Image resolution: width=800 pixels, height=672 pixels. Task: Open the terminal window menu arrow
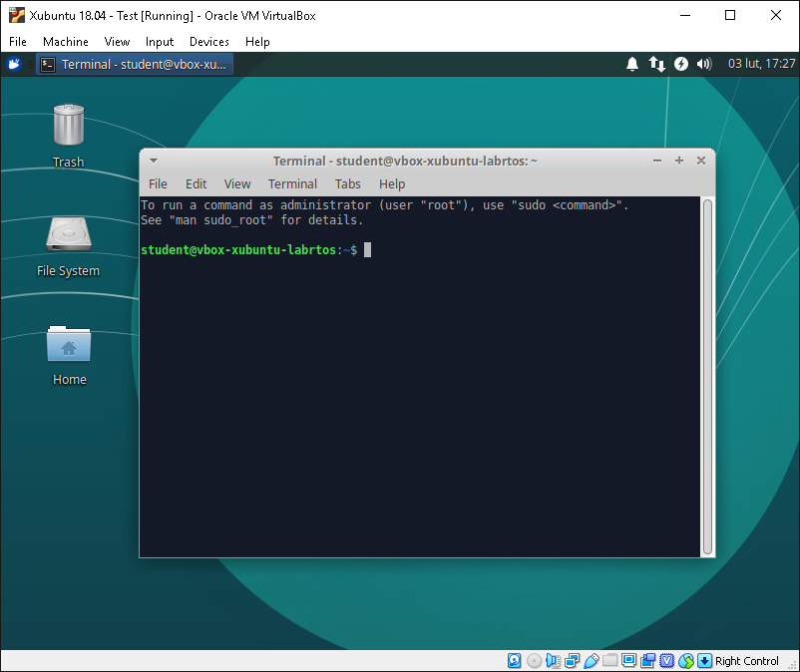153,161
